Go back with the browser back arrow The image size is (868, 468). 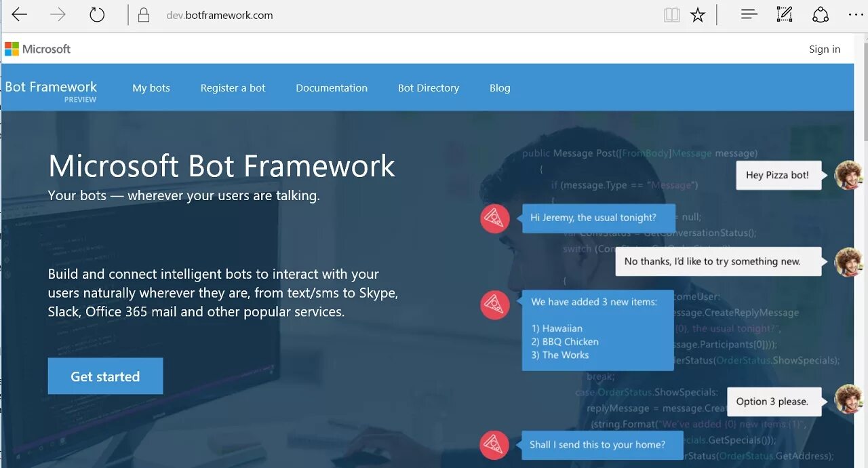[19, 15]
